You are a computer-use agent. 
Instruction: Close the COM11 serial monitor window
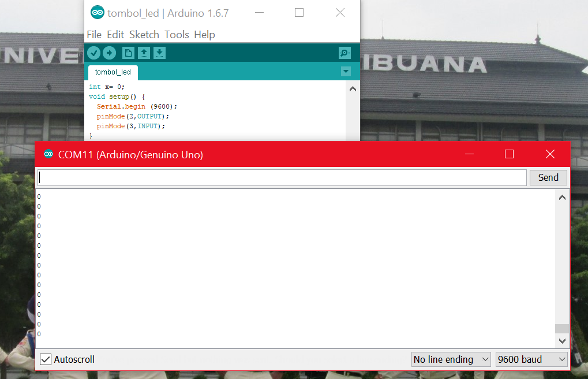pyautogui.click(x=550, y=154)
